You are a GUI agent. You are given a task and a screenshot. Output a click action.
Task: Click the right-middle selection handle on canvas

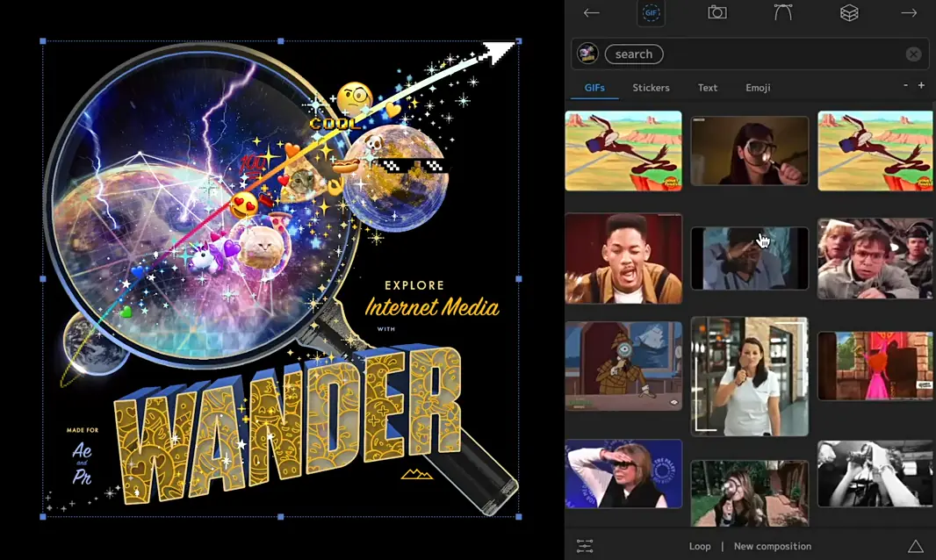click(x=519, y=279)
